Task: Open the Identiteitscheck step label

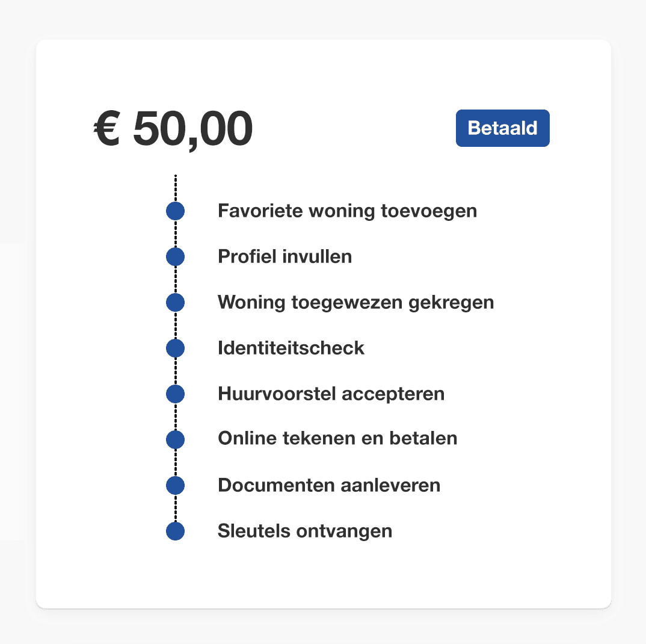Action: (291, 348)
